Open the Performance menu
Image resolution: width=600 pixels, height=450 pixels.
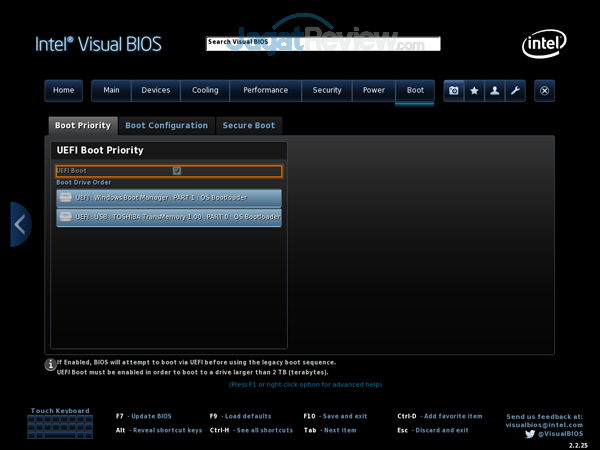tap(265, 90)
